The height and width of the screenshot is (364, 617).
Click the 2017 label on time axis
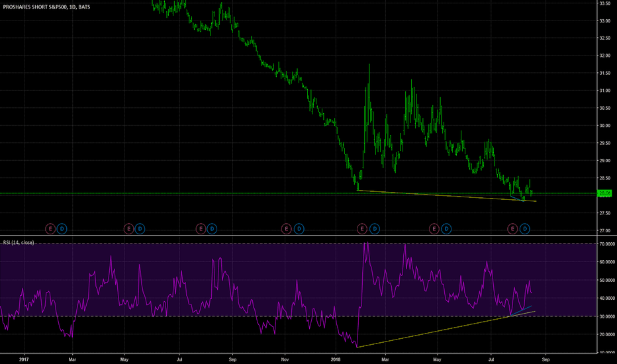point(24,359)
